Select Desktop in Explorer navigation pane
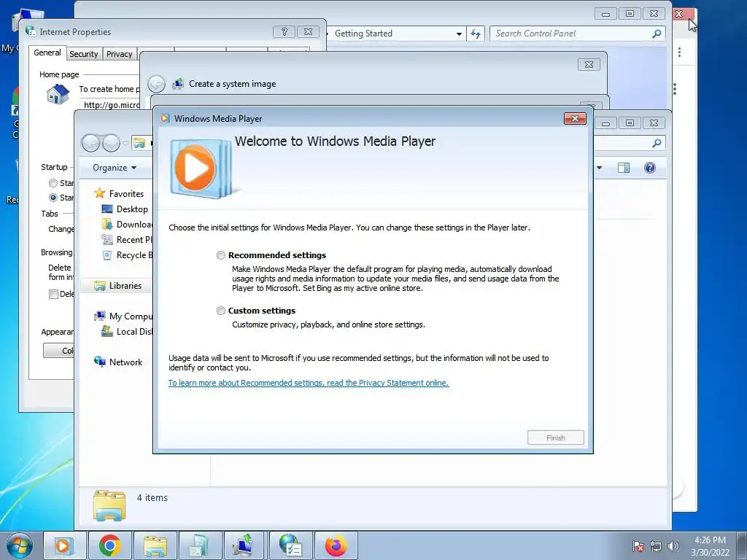 tap(132, 209)
